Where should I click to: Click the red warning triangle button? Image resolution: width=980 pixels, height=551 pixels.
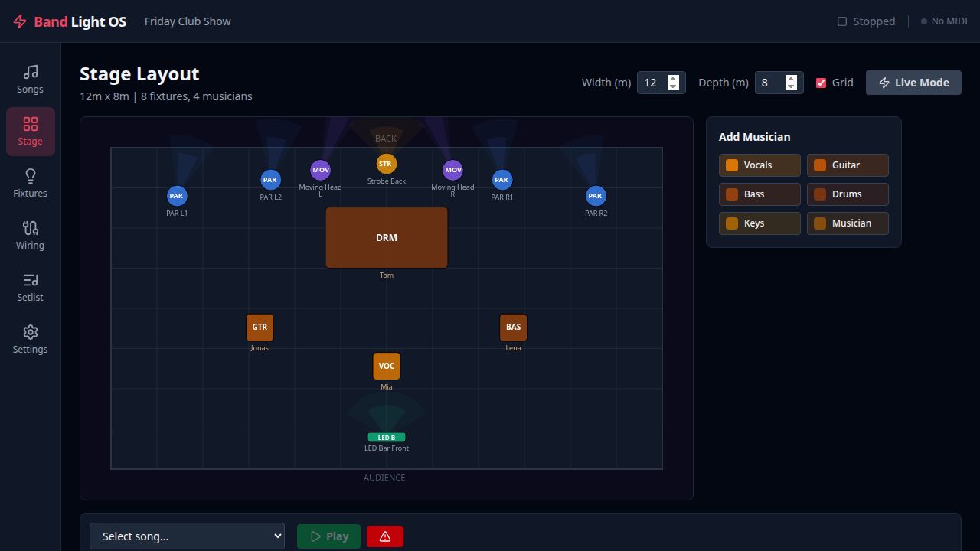pyautogui.click(x=385, y=536)
